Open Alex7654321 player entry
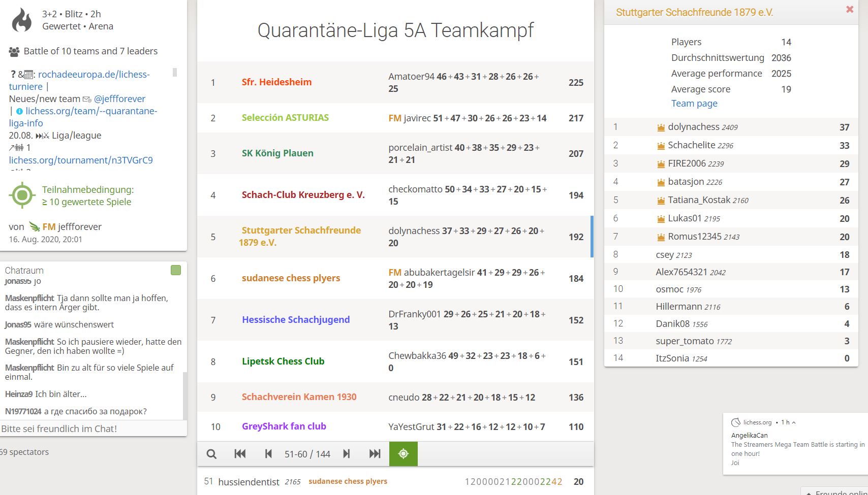Screen dimensions: 868x495 pos(731,272)
